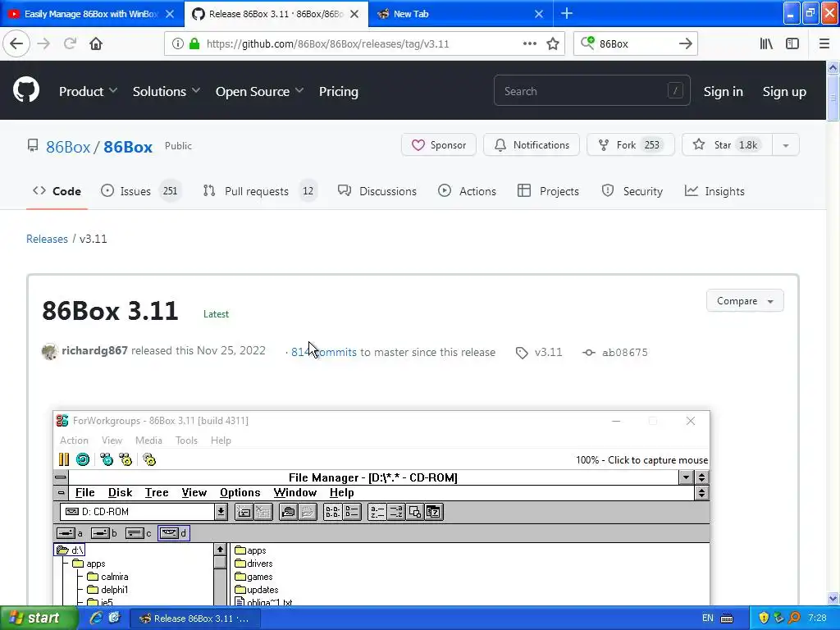Expand the Open Source dropdown
The width and height of the screenshot is (840, 630).
click(259, 92)
